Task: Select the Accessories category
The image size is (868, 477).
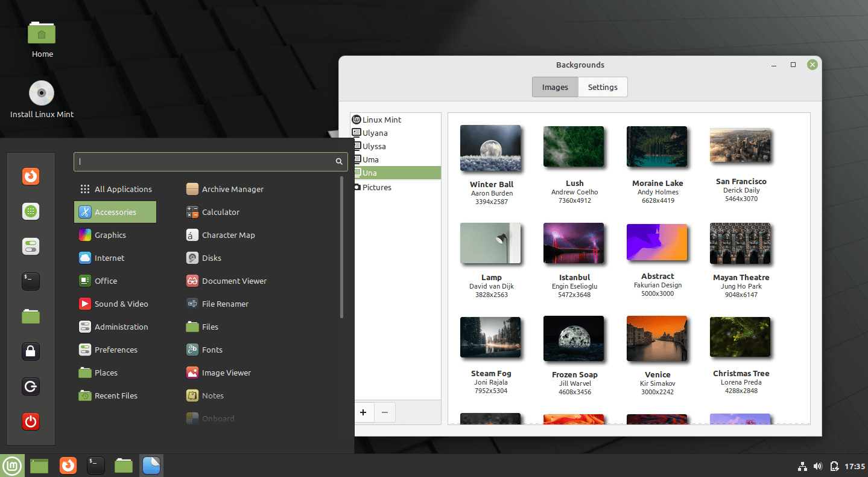Action: 115,212
